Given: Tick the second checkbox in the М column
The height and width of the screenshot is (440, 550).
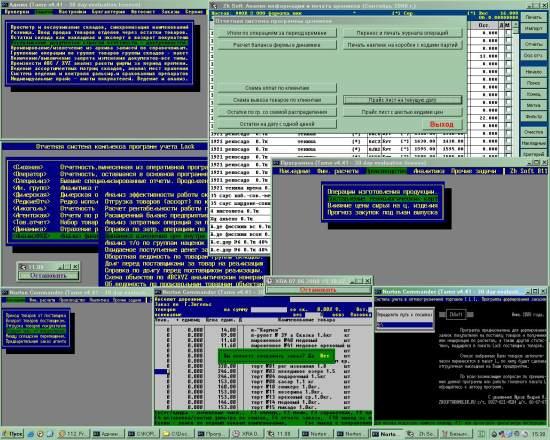Looking at the screenshot, I should [508, 41].
